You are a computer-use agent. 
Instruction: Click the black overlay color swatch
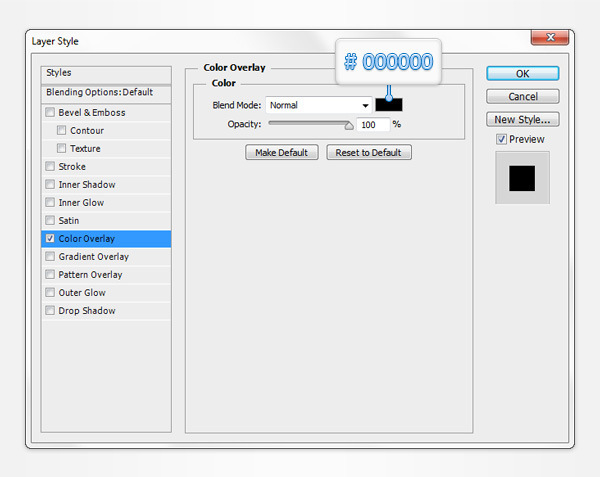pyautogui.click(x=389, y=104)
